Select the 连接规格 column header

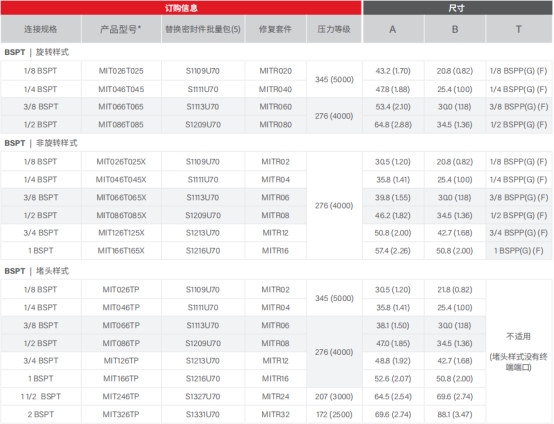pos(41,29)
